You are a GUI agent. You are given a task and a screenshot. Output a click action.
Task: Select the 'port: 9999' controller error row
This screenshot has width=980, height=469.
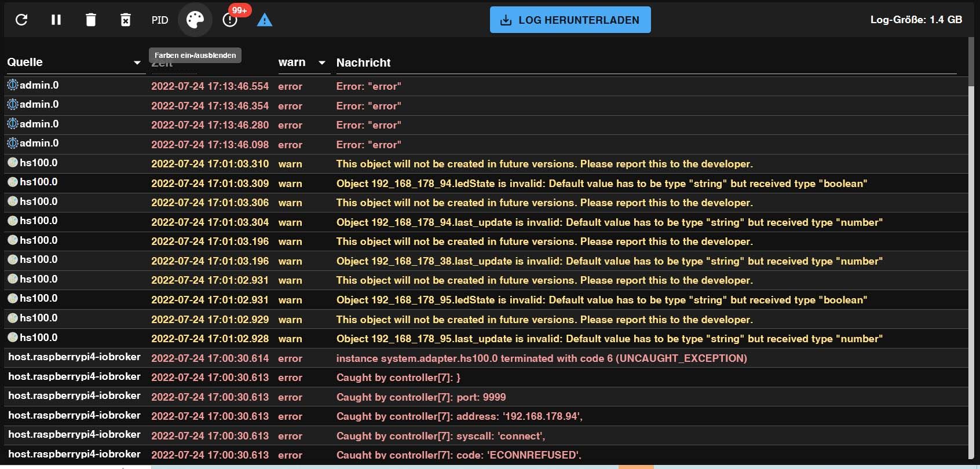tap(420, 397)
